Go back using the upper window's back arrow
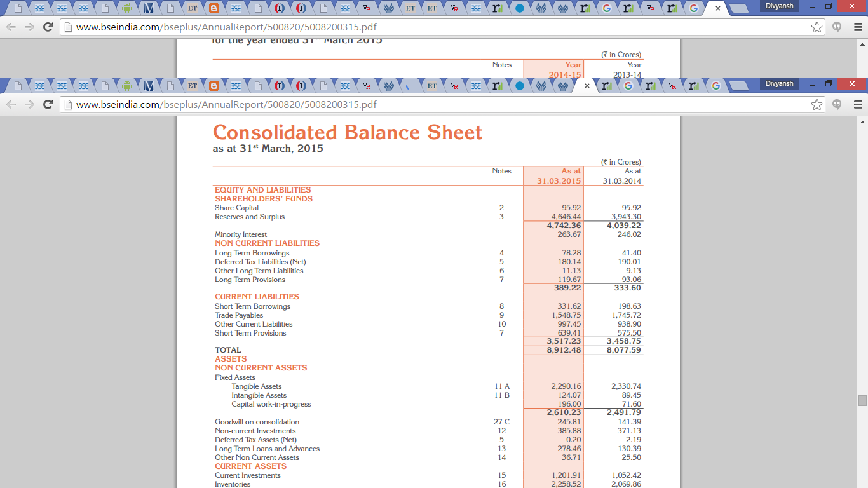 click(x=11, y=27)
